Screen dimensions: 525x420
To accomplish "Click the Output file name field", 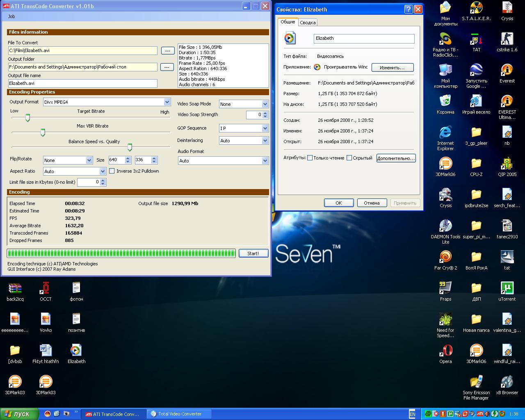I will 82,83.
